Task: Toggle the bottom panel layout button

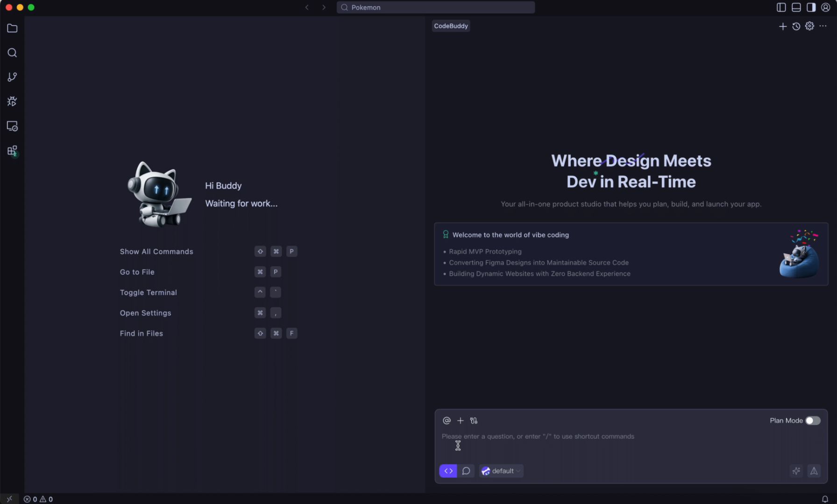Action: (x=796, y=7)
